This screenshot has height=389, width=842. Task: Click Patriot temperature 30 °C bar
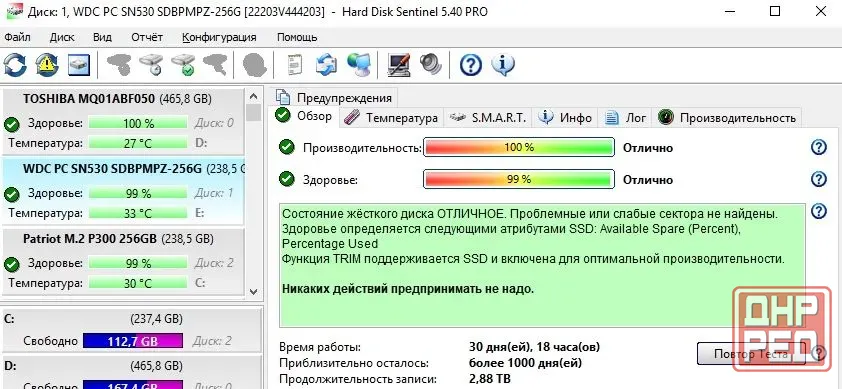click(x=138, y=283)
